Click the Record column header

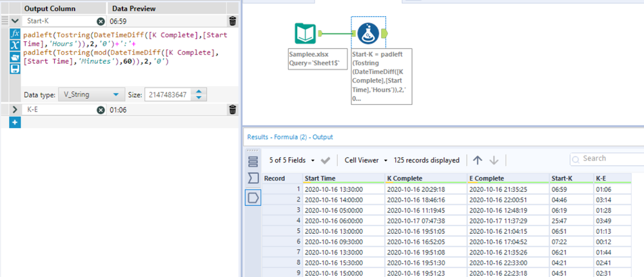pos(282,178)
